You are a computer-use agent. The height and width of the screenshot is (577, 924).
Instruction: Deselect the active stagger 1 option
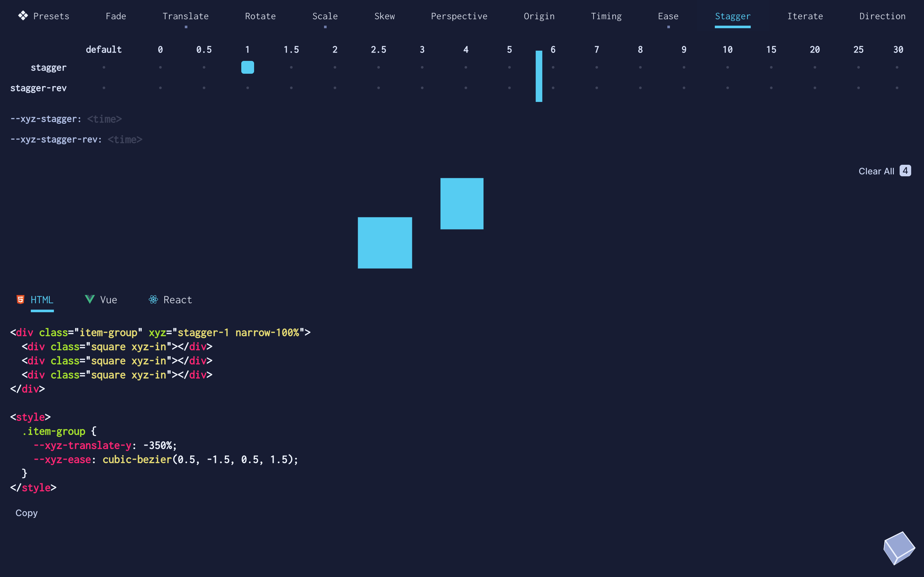coord(247,68)
